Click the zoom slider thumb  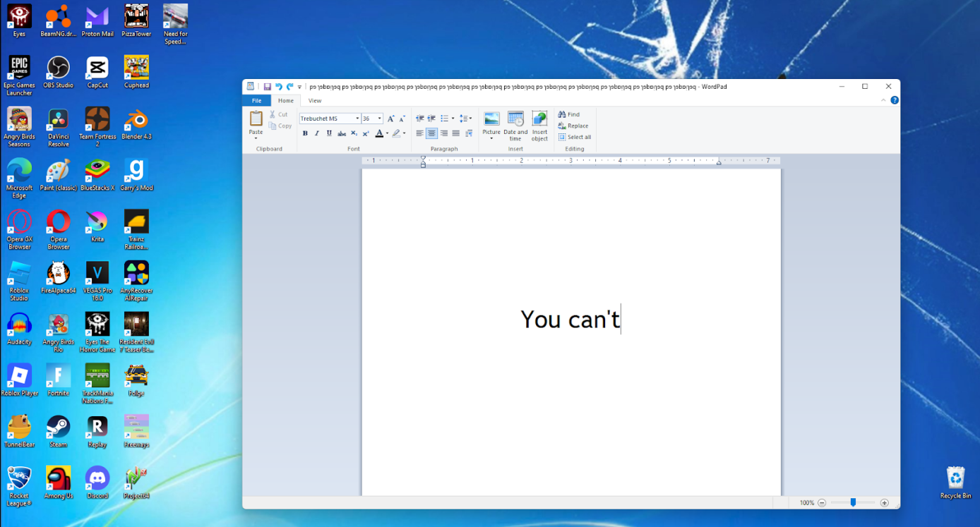click(x=853, y=503)
